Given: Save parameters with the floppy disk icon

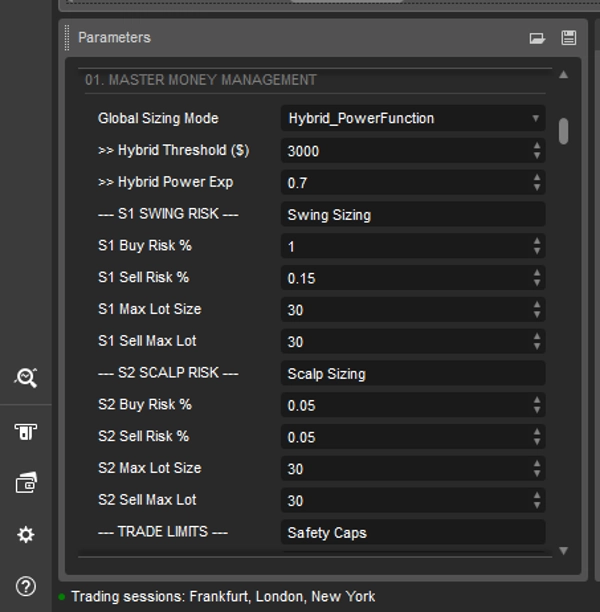Looking at the screenshot, I should [x=568, y=38].
